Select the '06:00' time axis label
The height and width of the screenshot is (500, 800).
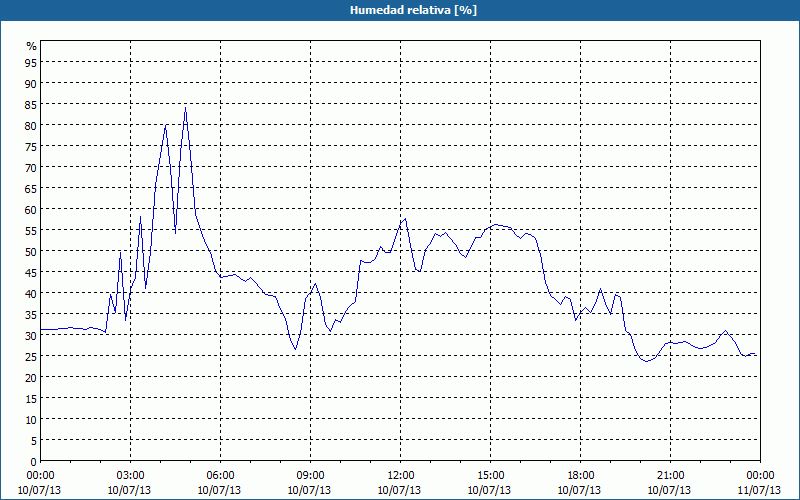click(220, 476)
